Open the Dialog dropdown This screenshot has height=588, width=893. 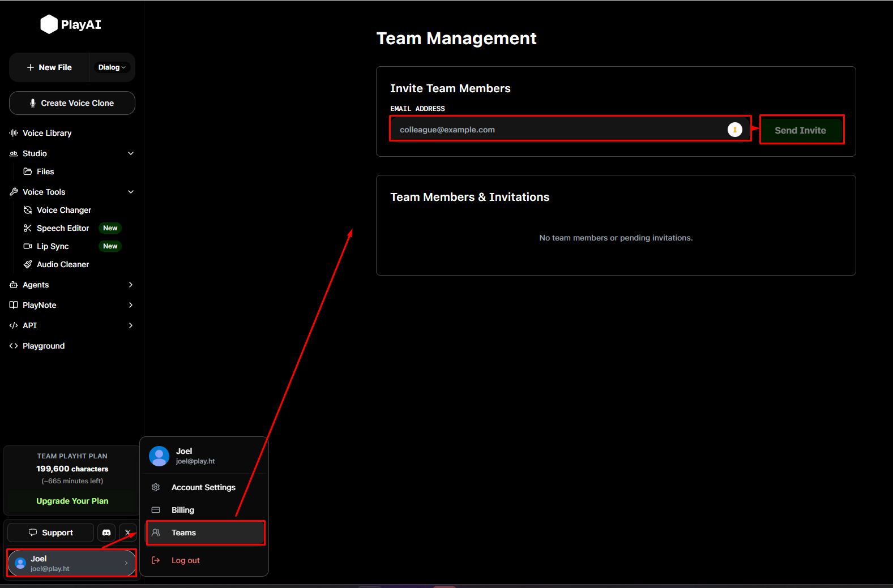(x=112, y=67)
